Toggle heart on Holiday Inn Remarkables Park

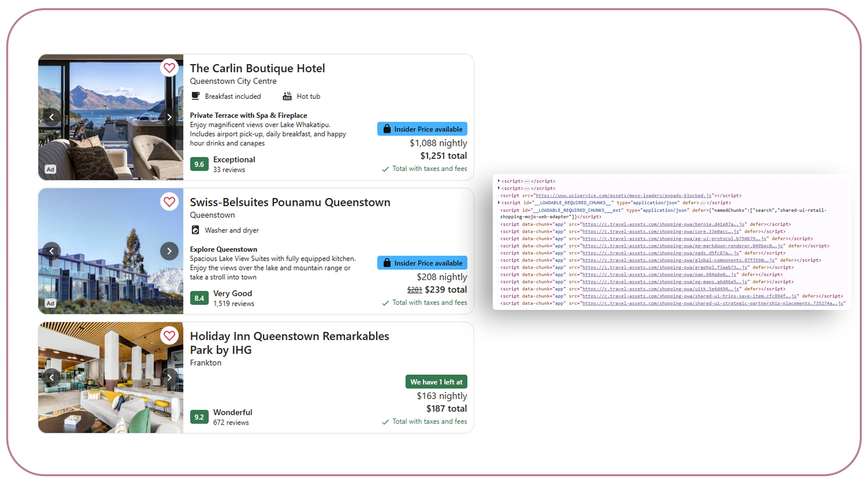pyautogui.click(x=169, y=336)
